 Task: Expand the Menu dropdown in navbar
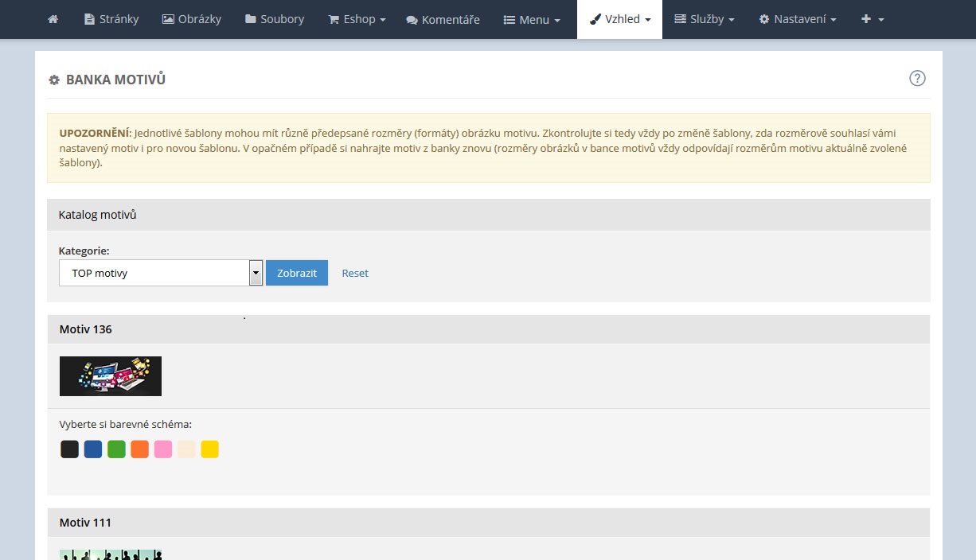(x=532, y=19)
